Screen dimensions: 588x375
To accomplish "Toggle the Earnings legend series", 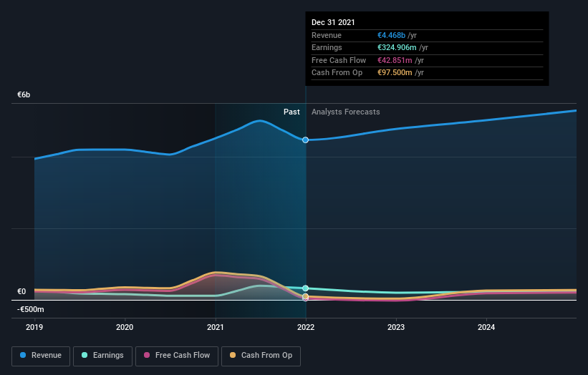I will (x=102, y=356).
